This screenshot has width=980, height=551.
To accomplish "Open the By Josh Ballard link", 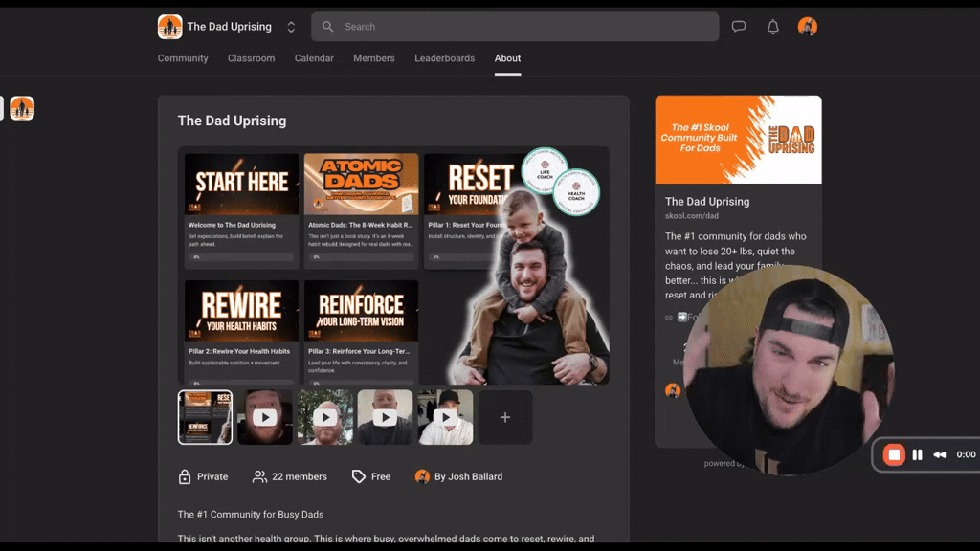I will pos(468,476).
